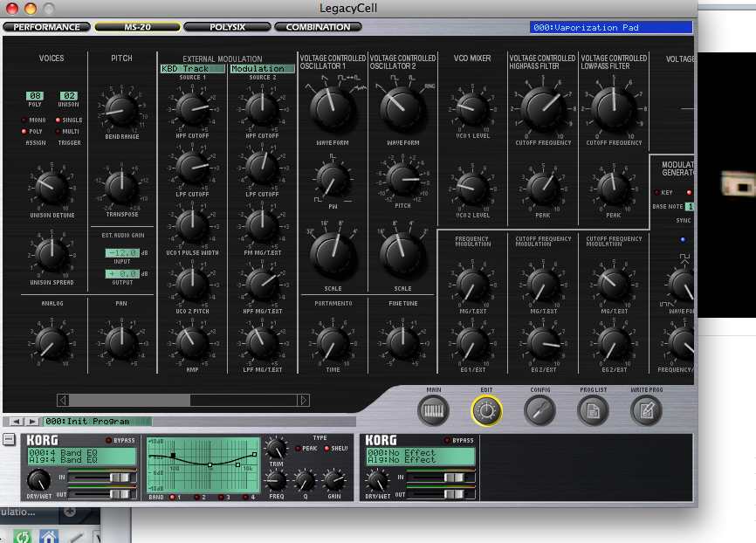
Task: Select PEAK EQ type
Action: point(299,449)
